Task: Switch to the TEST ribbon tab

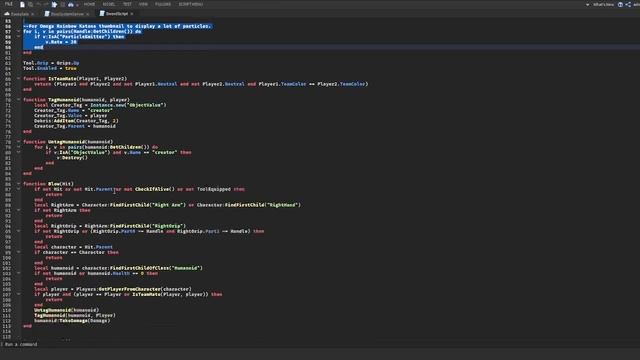Action: click(x=127, y=4)
